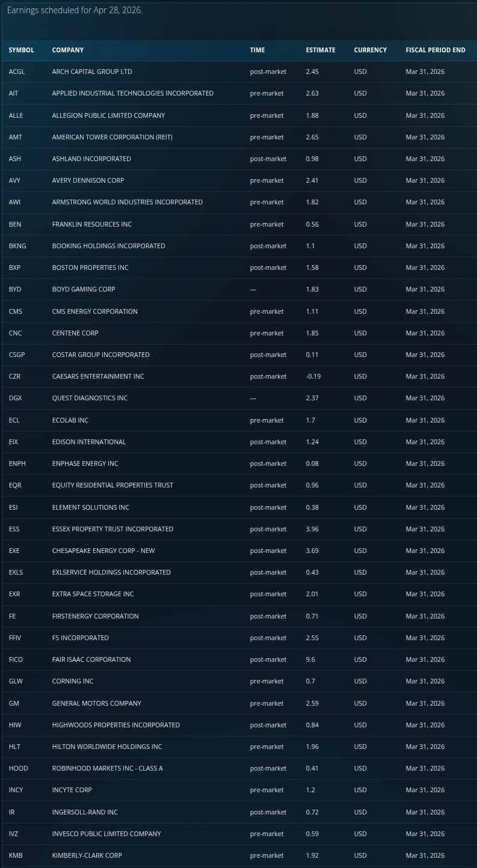The height and width of the screenshot is (868, 477).
Task: Click the BKNG ticker symbol
Action: point(17,246)
